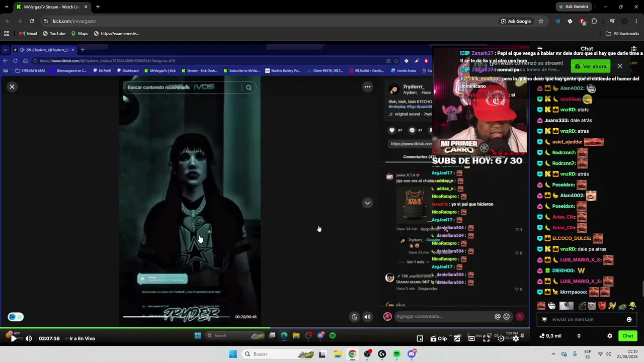Toggle theater mode in Kick player
Screen dimensions: 644x362
pyautogui.click(x=471, y=338)
